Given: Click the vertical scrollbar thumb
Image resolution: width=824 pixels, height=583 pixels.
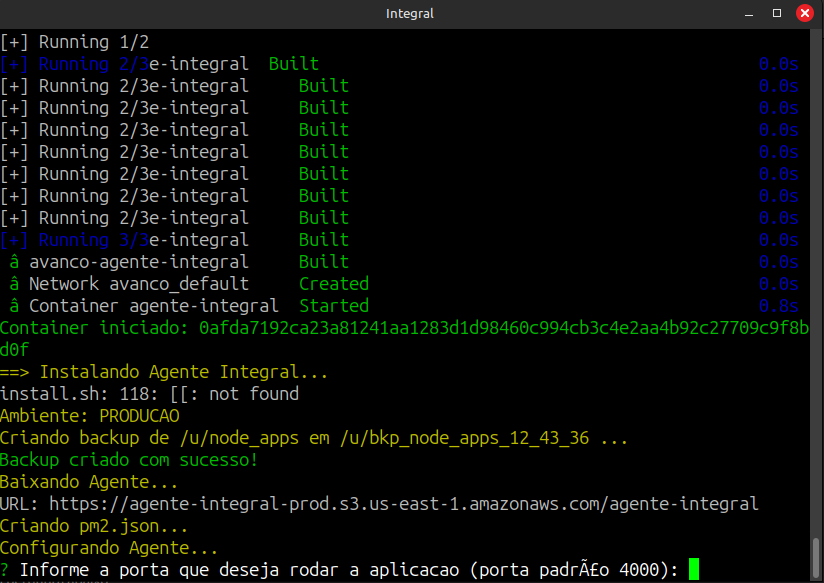Looking at the screenshot, I should [817, 555].
